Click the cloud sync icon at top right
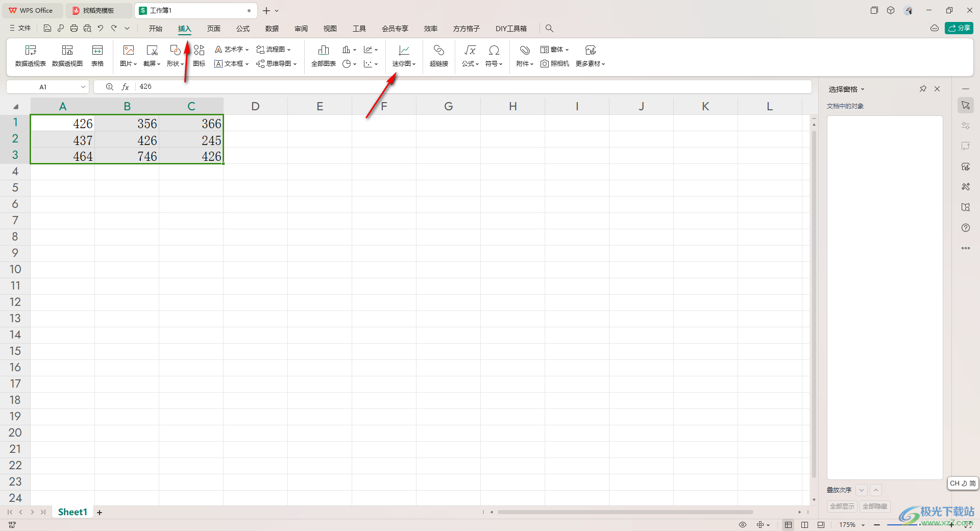 (x=935, y=29)
